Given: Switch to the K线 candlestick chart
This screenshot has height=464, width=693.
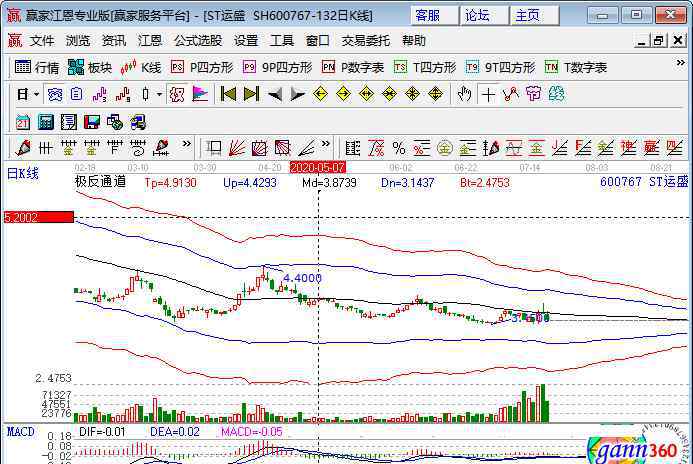Looking at the screenshot, I should tap(141, 67).
